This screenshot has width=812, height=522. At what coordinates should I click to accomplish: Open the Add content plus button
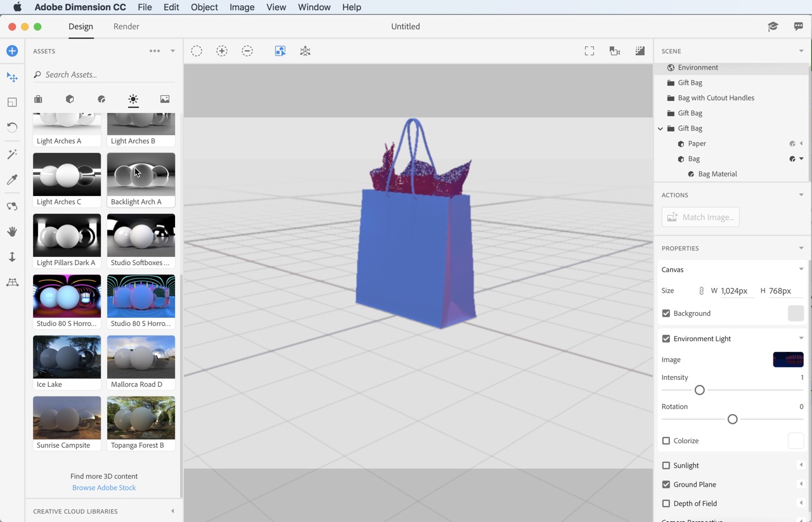[12, 51]
